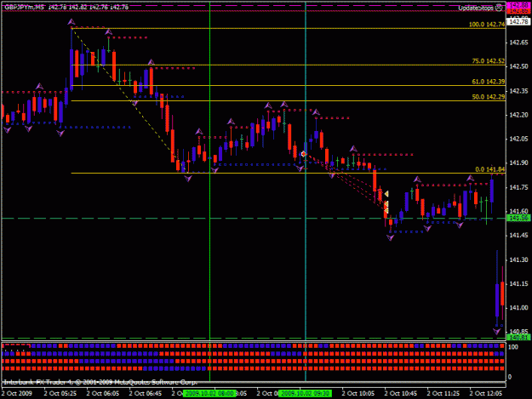The width and height of the screenshot is (532, 399).
Task: Click the 2 Oct 06:45 time axis label
Action: 146,393
